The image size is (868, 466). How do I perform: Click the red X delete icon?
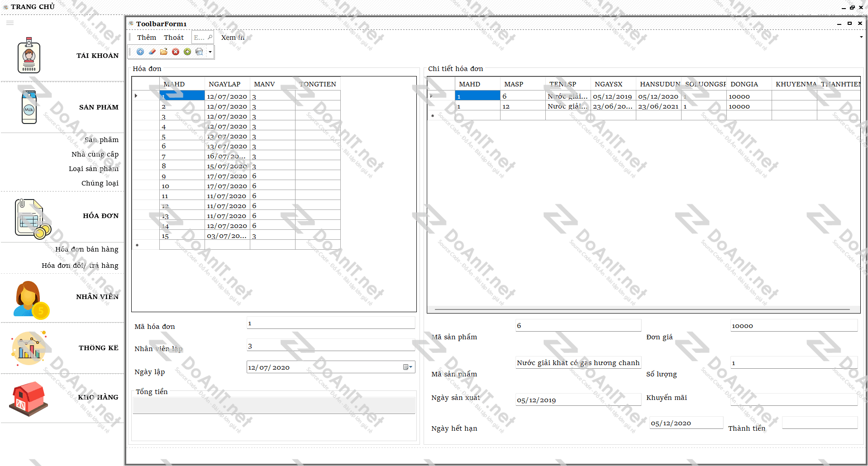[176, 52]
